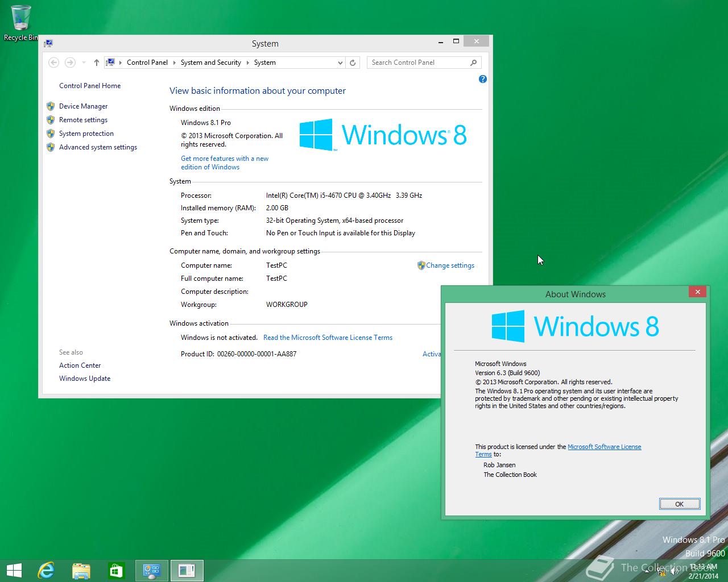Go up one level with Up arrow
The height and width of the screenshot is (582, 728).
97,63
